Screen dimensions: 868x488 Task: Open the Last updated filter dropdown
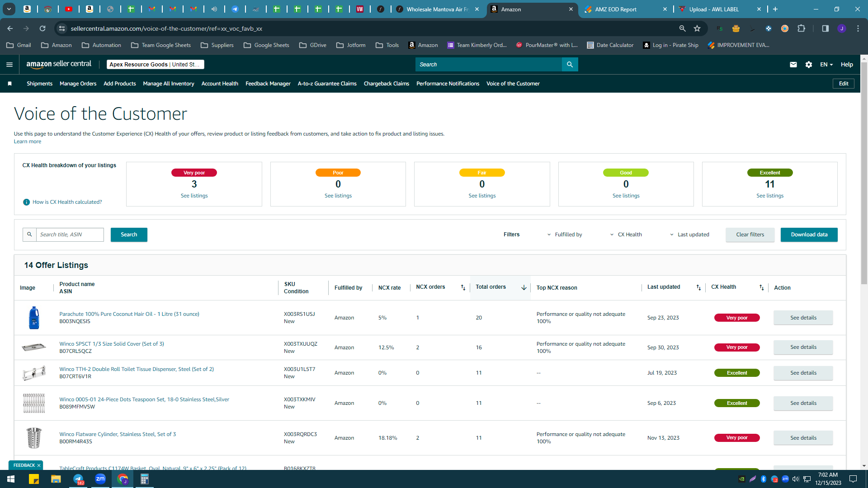click(689, 235)
